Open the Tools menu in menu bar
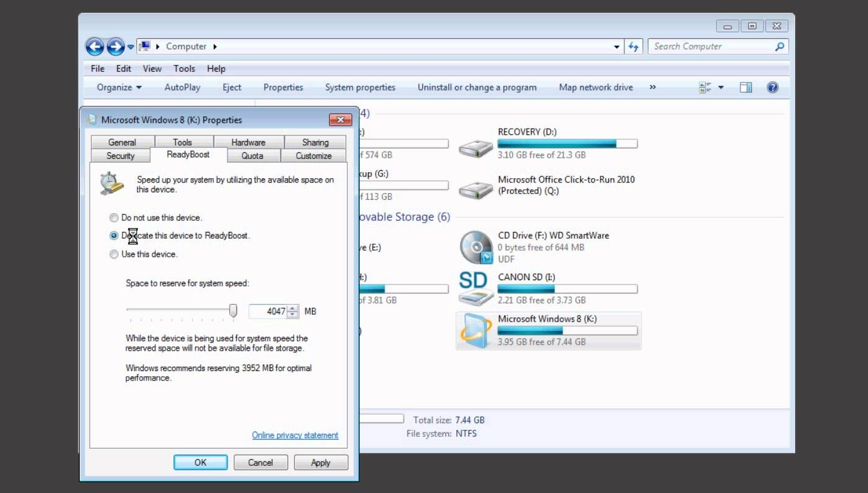 (x=184, y=69)
